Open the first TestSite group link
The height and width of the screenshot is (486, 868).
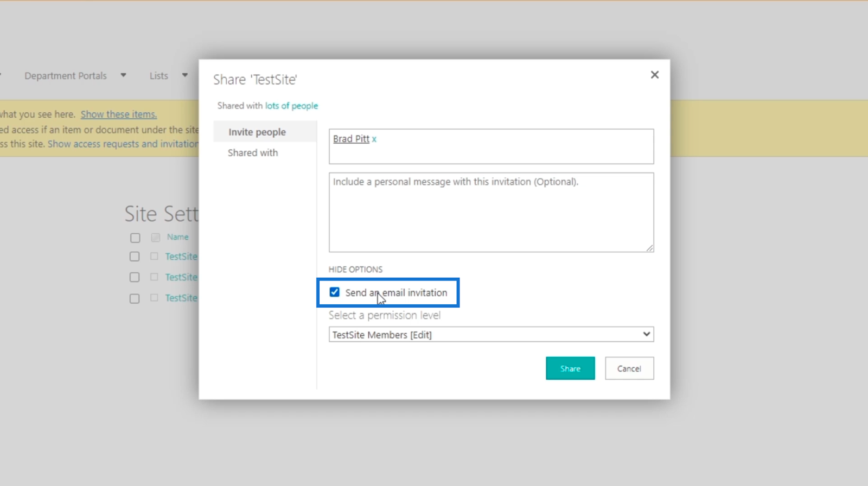(181, 257)
